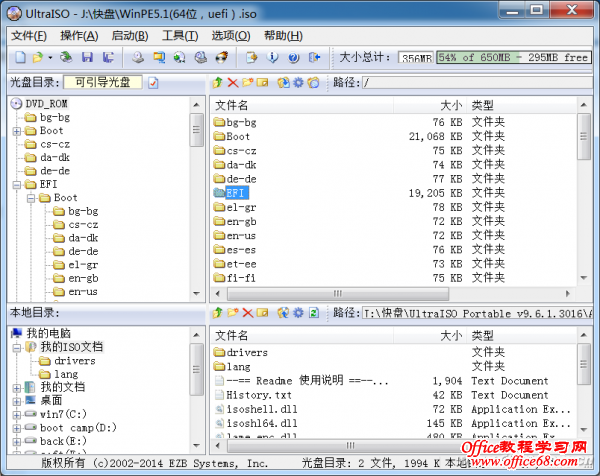Image resolution: width=600 pixels, height=476 pixels.
Task: Select the DVD_ROM root node
Action: pos(47,104)
